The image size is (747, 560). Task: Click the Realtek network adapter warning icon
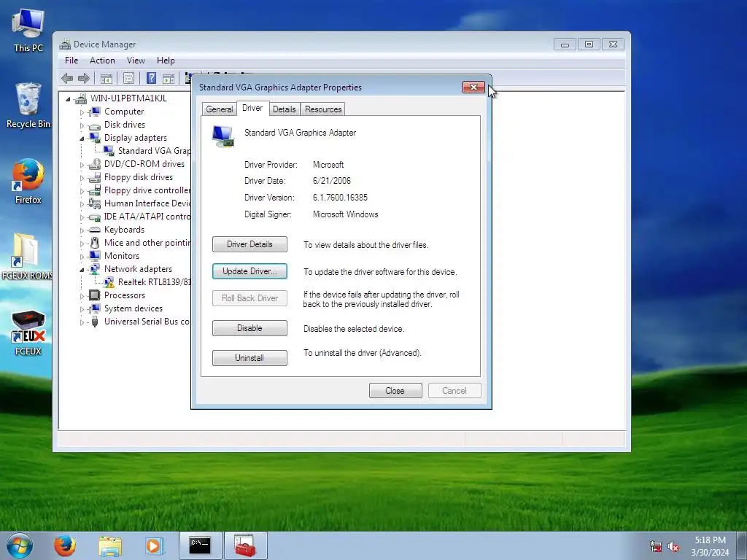click(x=109, y=282)
